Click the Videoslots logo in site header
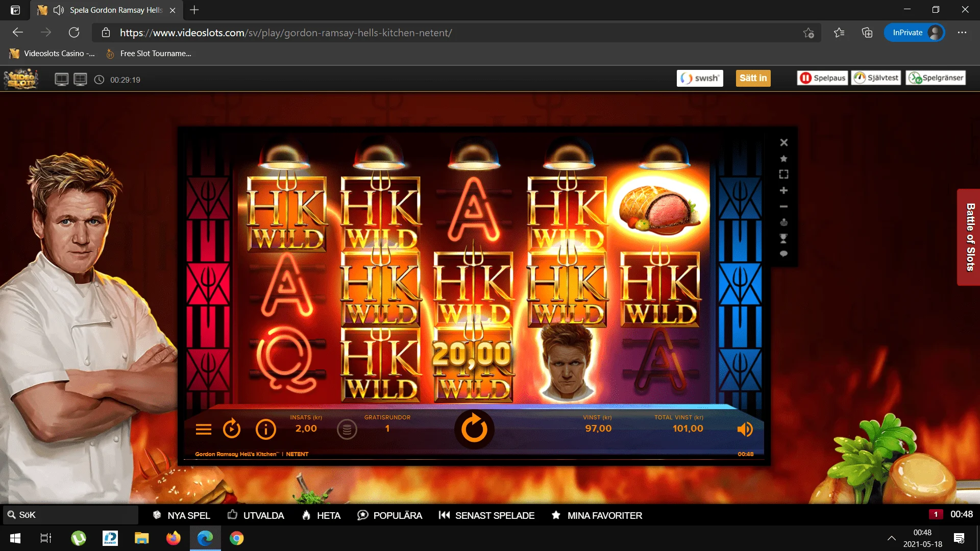The width and height of the screenshot is (980, 551). point(21,79)
